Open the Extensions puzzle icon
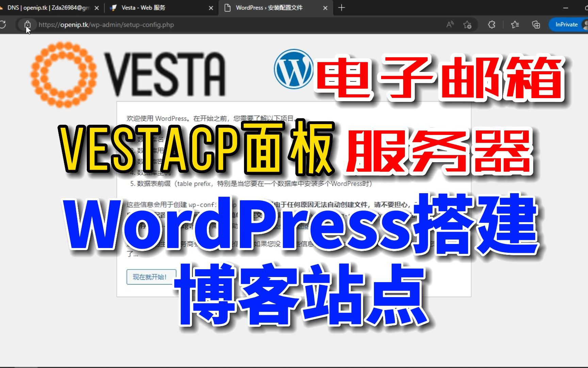 point(492,25)
